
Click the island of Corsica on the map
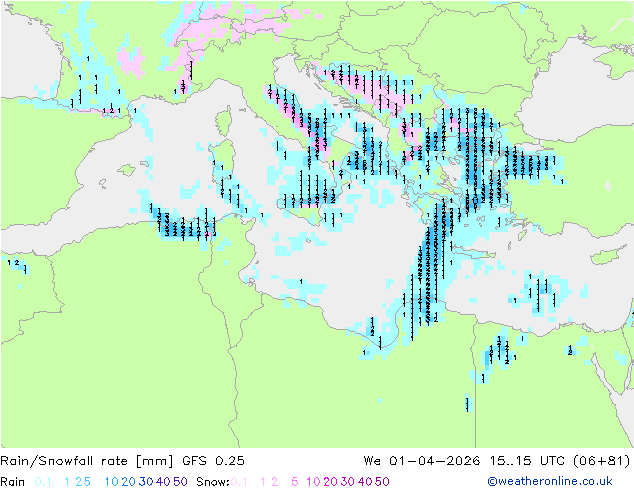coord(225,122)
